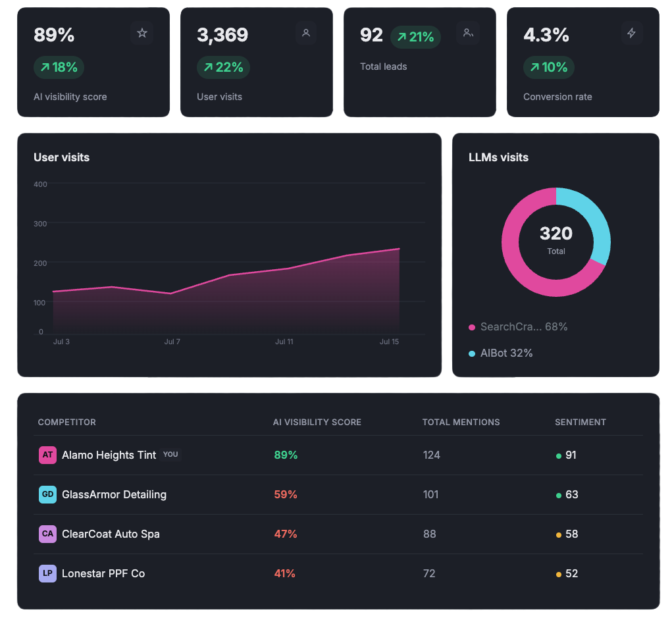
Task: Click the lightning bolt icon on Conversion rate card
Action: [x=631, y=33]
